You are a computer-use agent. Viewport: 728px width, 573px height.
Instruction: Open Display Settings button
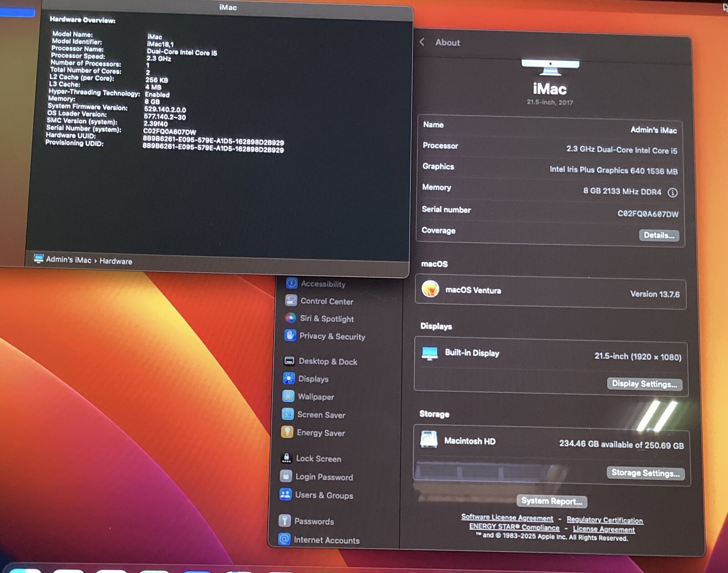(644, 384)
